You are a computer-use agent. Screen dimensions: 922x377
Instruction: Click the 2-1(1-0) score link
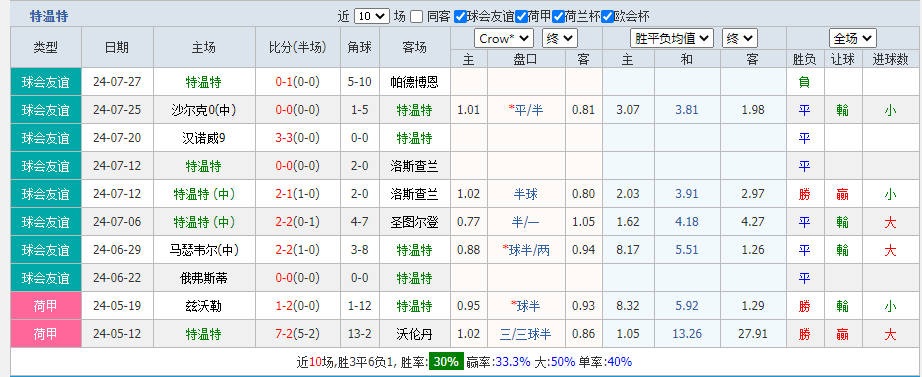(x=297, y=194)
